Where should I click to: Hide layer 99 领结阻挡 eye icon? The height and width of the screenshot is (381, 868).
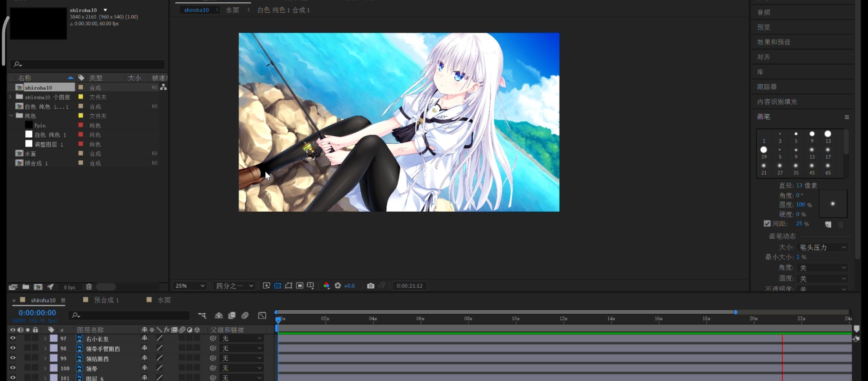coord(13,358)
